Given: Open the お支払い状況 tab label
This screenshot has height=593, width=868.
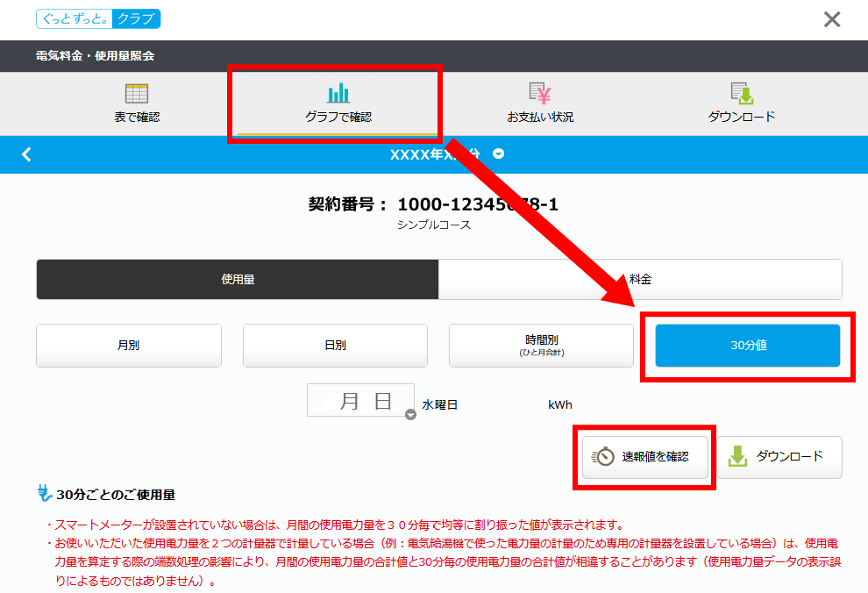Looking at the screenshot, I should [540, 118].
